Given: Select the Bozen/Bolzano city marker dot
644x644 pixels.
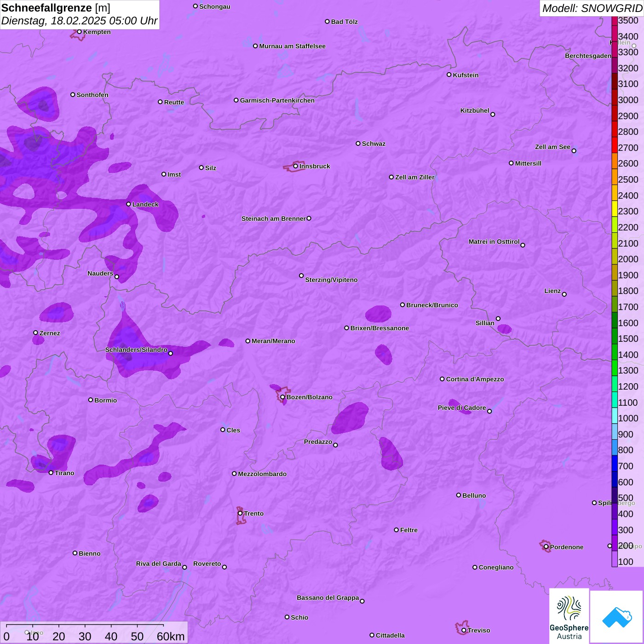Looking at the screenshot, I should tap(282, 397).
